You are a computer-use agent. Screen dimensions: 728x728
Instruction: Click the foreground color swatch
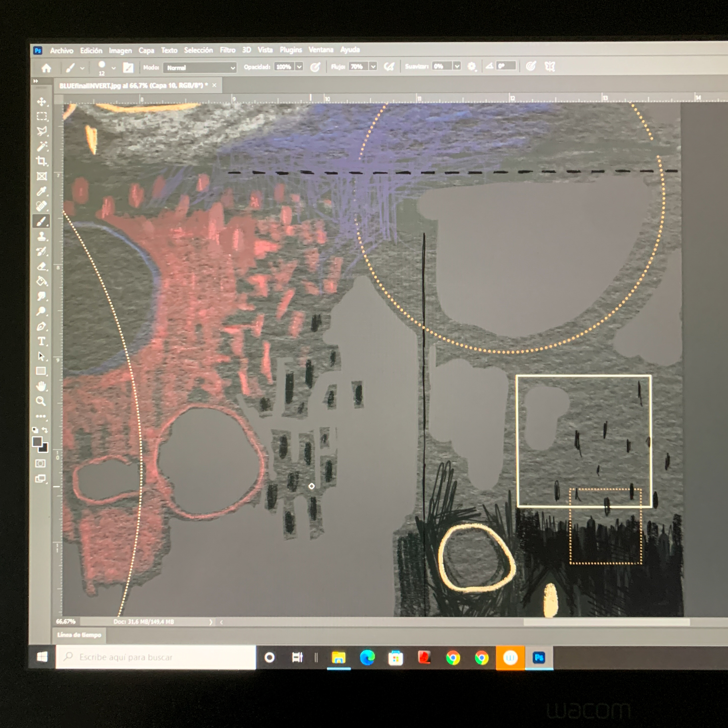pos(37,442)
